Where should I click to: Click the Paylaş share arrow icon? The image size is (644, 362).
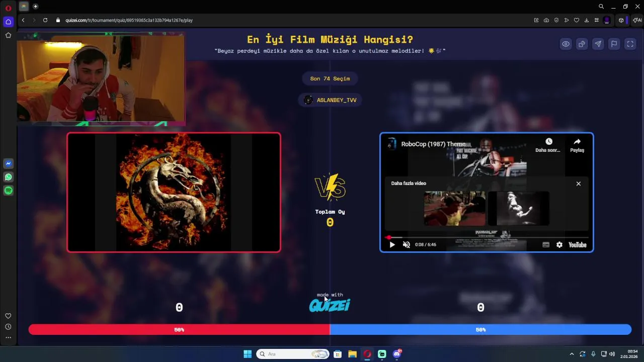(x=577, y=142)
